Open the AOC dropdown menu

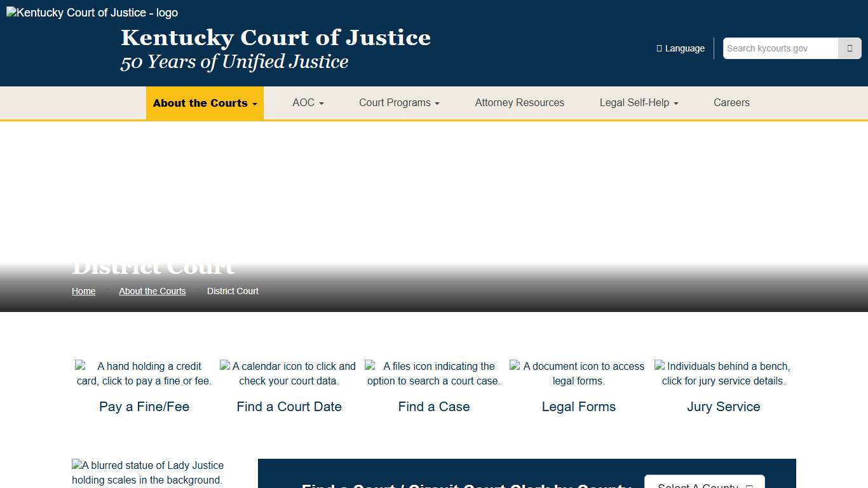[x=308, y=102]
